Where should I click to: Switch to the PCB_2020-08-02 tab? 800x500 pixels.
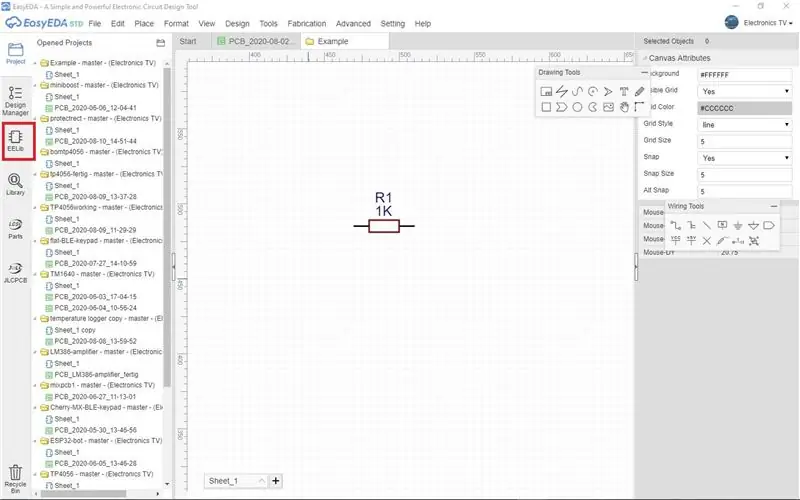coord(256,41)
